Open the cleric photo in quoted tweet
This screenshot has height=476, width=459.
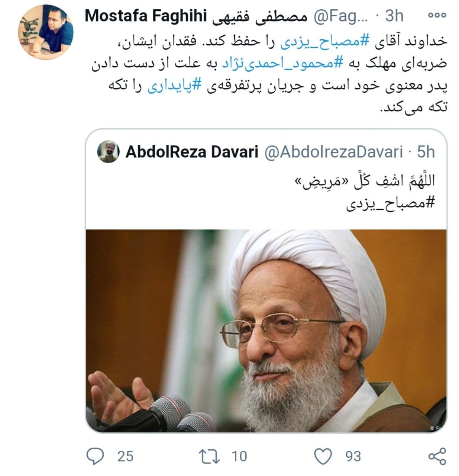(266, 331)
